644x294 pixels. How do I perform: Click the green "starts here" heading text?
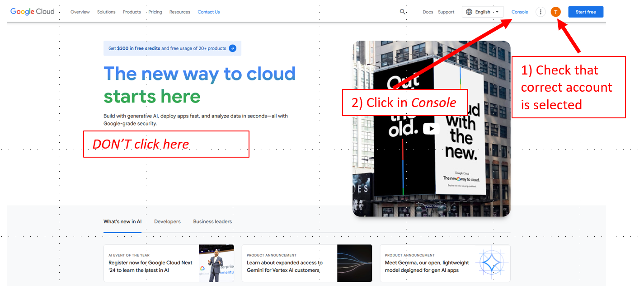(x=152, y=96)
